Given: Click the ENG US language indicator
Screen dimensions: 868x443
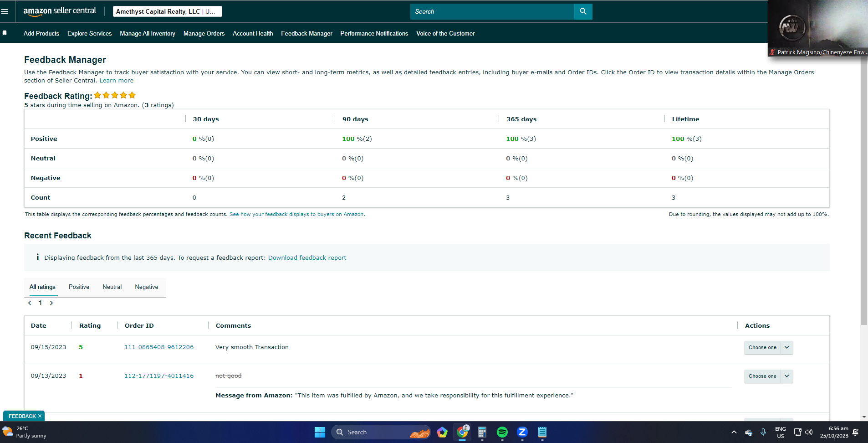Looking at the screenshot, I should click(x=781, y=432).
